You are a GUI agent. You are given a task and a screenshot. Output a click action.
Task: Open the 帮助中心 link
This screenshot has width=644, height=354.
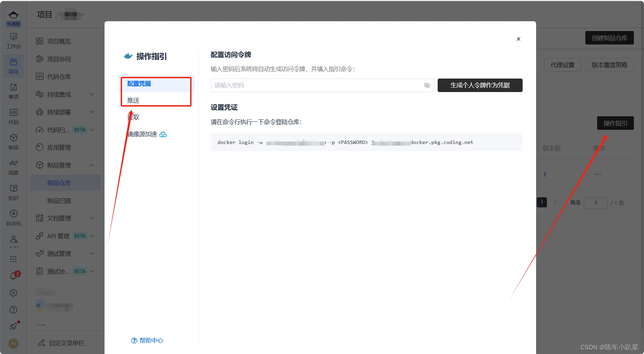point(147,341)
